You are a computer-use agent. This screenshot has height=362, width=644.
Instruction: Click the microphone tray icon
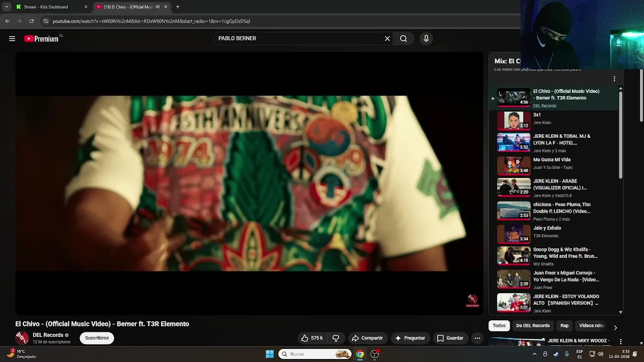click(567, 354)
